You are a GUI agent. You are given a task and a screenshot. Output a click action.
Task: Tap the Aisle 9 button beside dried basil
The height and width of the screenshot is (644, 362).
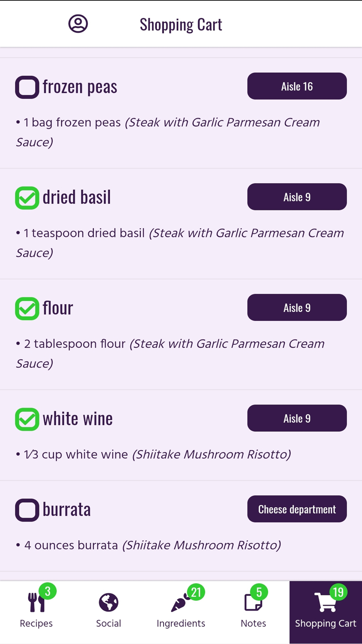click(297, 197)
